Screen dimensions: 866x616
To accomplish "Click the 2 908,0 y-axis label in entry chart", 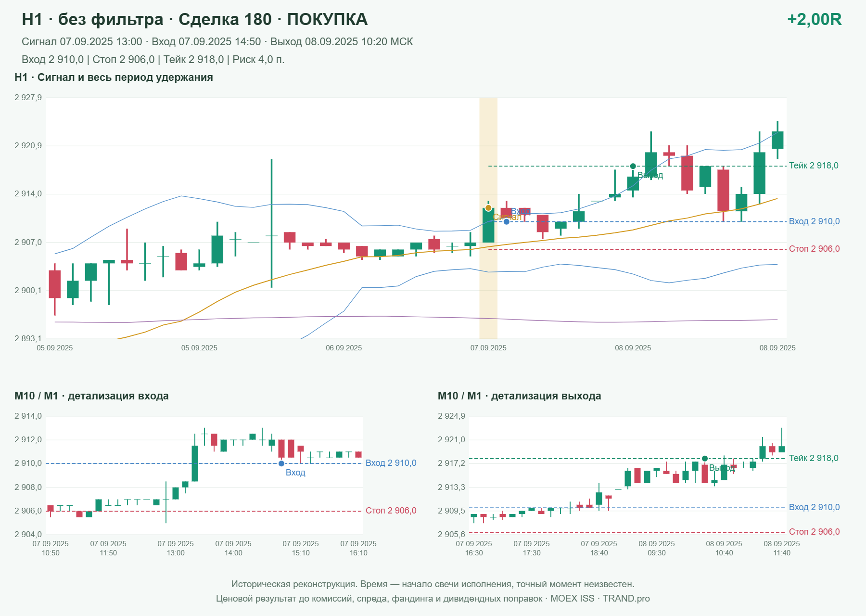I will coord(28,488).
